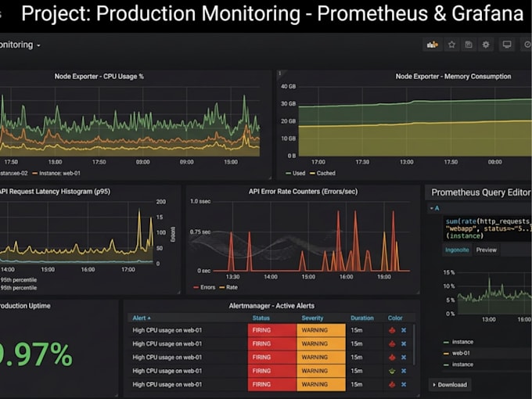Sort table by Color column header
This screenshot has width=532, height=399.
tap(395, 318)
